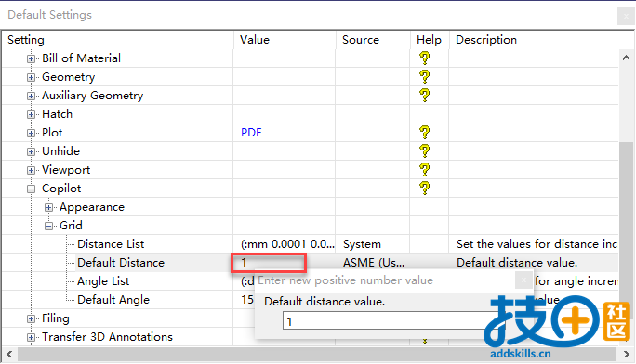Select the Default Angle setting
The image size is (636, 364).
[x=113, y=300]
